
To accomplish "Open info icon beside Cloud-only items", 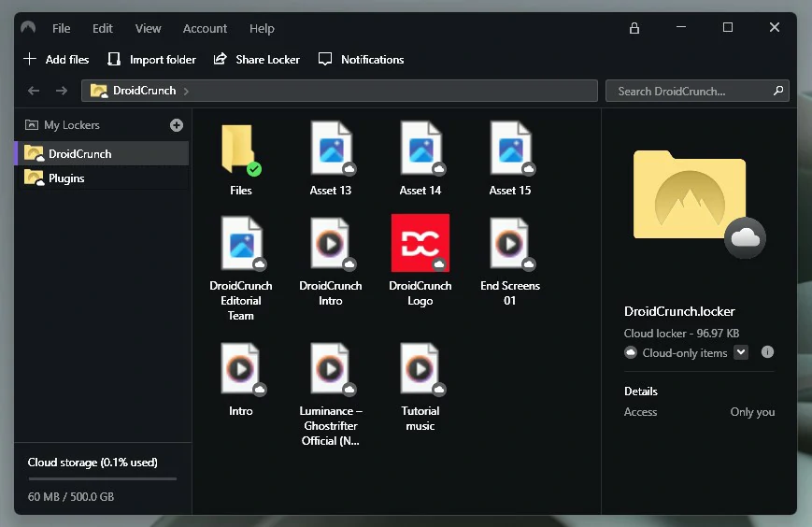I will tap(767, 352).
